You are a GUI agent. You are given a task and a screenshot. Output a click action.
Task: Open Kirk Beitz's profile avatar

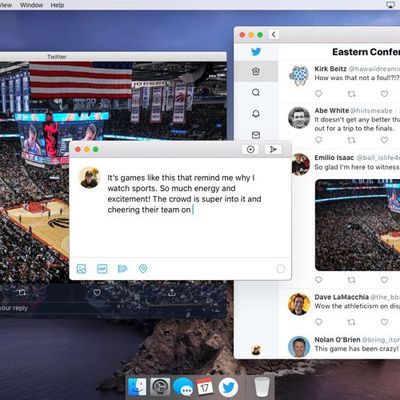[299, 76]
